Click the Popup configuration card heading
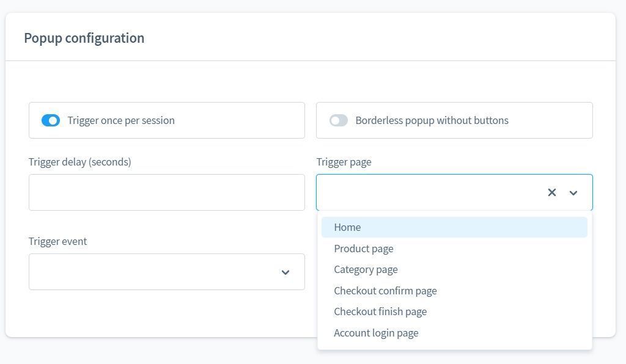Image resolution: width=626 pixels, height=364 pixels. [x=84, y=38]
